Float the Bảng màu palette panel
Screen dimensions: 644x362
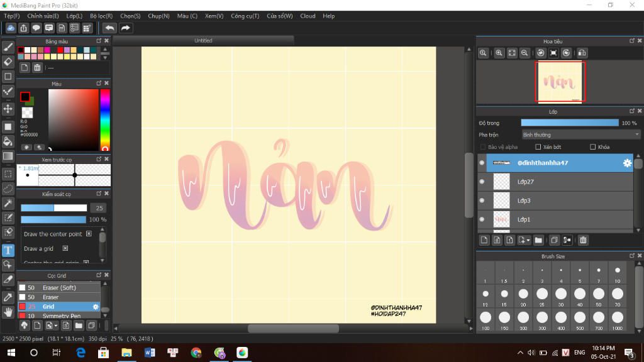click(x=99, y=41)
